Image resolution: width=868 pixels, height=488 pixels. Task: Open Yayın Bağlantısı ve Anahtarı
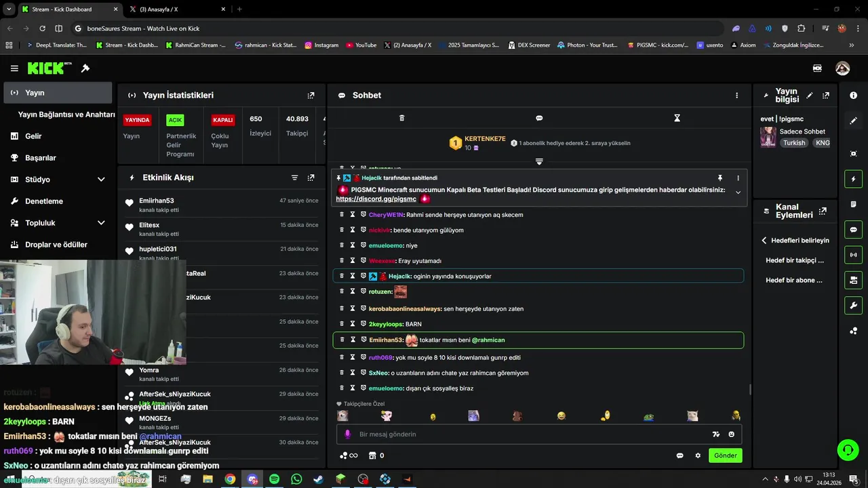[66, 115]
